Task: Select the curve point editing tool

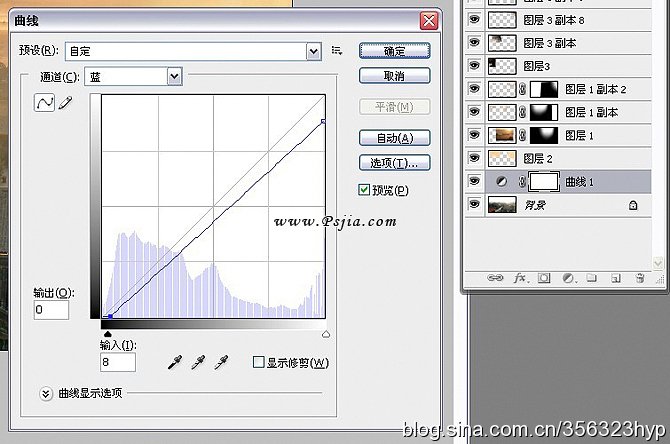Action: (x=44, y=103)
